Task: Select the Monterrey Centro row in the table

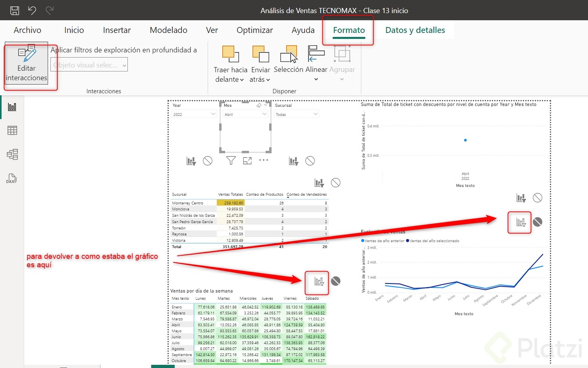Action: coord(250,203)
